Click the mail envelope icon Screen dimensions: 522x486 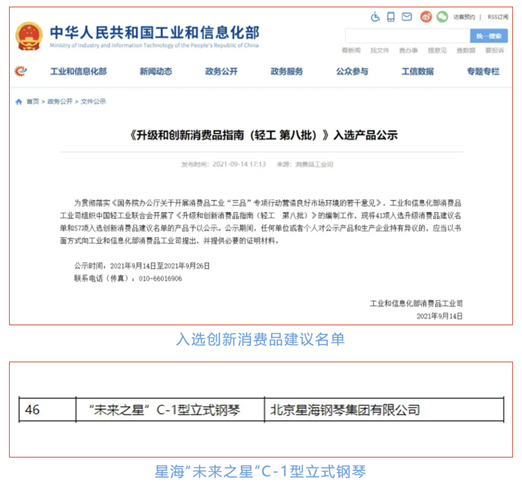(407, 17)
